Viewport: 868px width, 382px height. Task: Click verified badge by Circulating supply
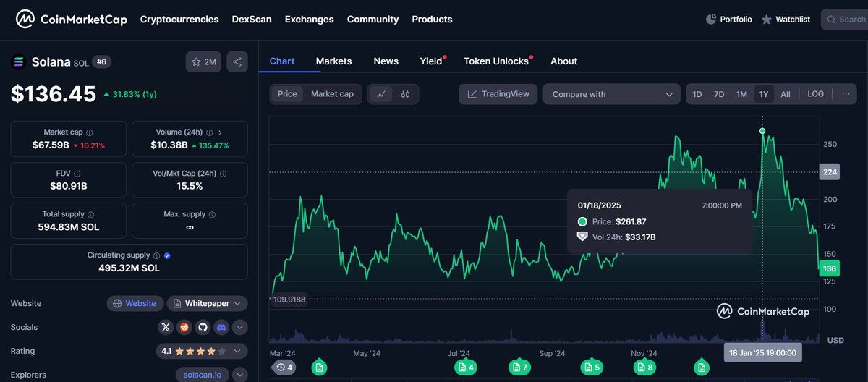pos(167,255)
